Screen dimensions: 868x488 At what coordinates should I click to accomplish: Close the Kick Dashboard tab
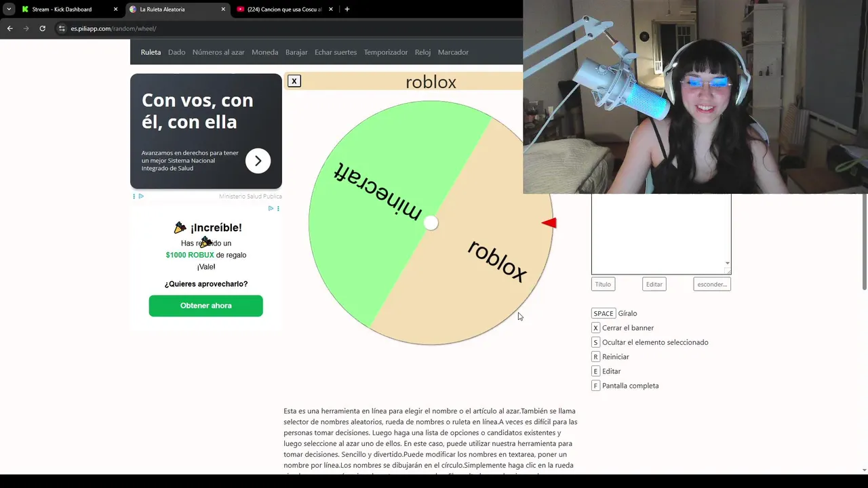pos(115,9)
